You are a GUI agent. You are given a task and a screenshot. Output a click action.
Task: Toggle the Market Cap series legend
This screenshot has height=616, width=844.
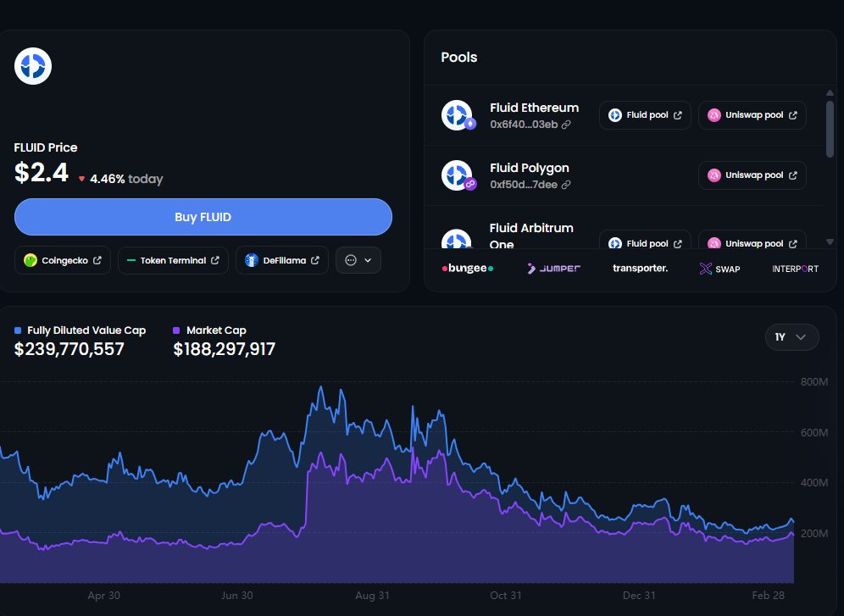[x=209, y=330]
